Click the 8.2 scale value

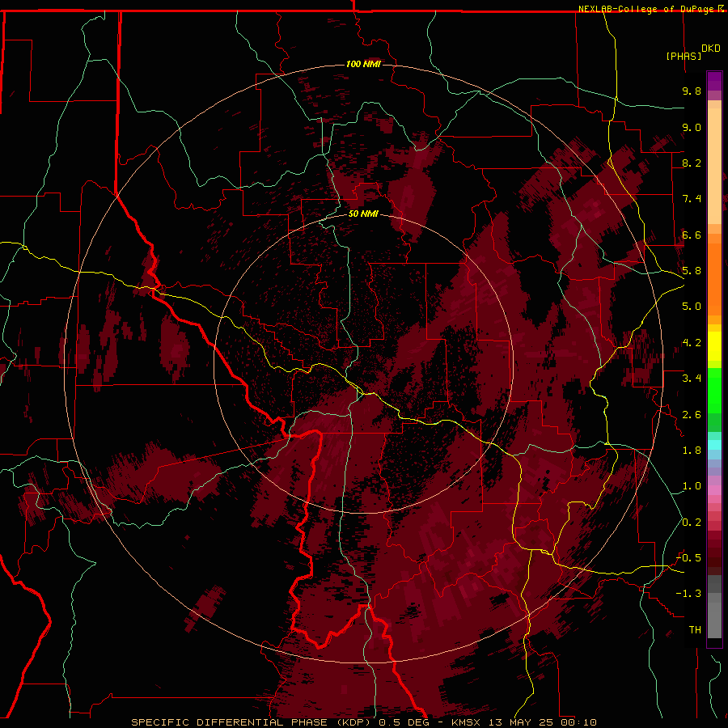692,163
